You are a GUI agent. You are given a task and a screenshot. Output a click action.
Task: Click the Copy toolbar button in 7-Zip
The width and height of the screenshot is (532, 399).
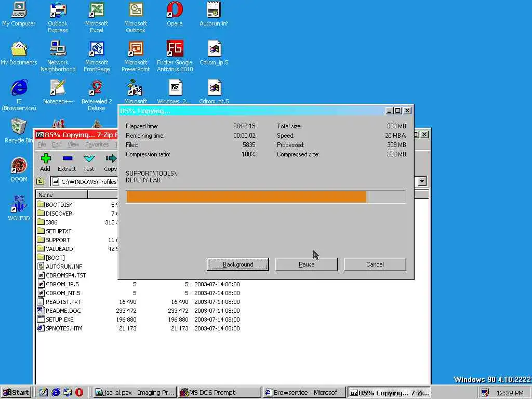[x=111, y=162]
